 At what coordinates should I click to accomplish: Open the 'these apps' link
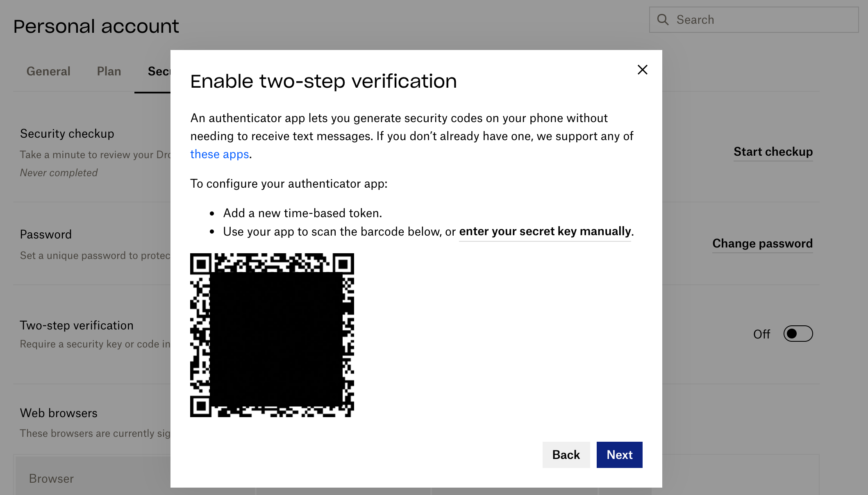click(x=220, y=154)
